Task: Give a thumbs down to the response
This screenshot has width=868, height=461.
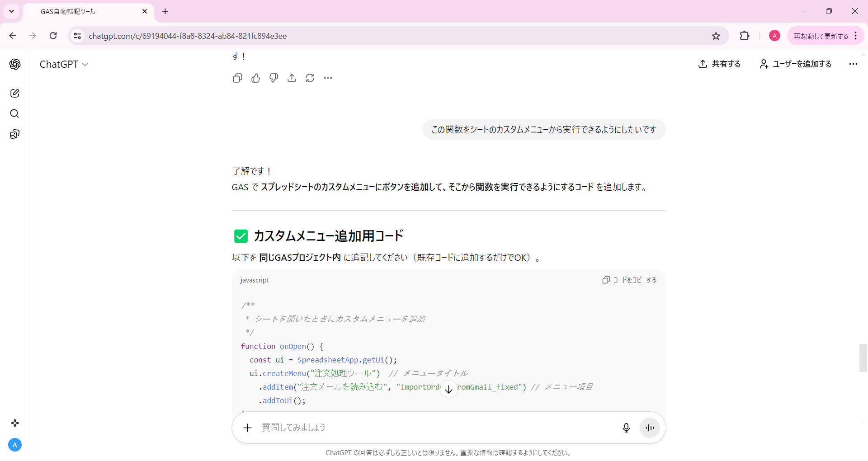Action: (274, 78)
